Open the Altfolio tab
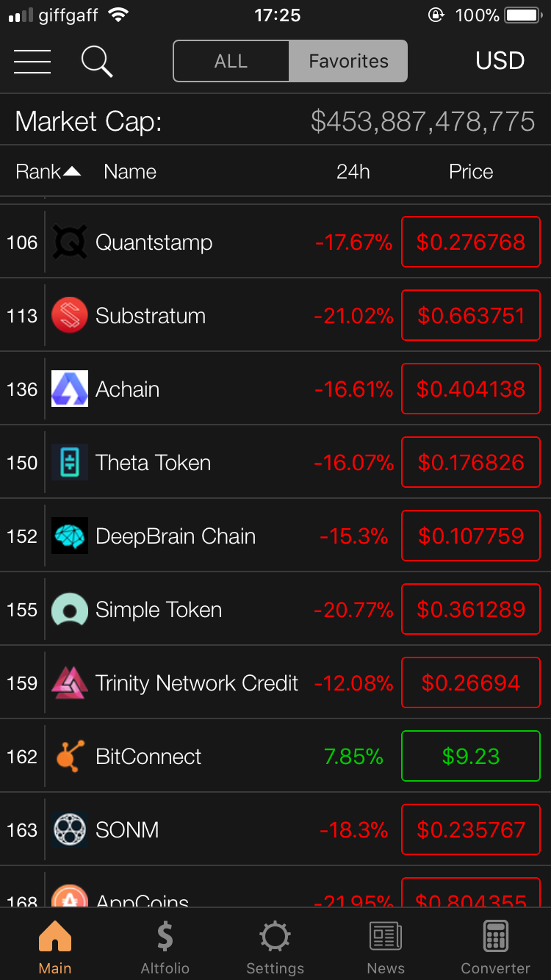Viewport: 551px width, 980px height. 165,947
